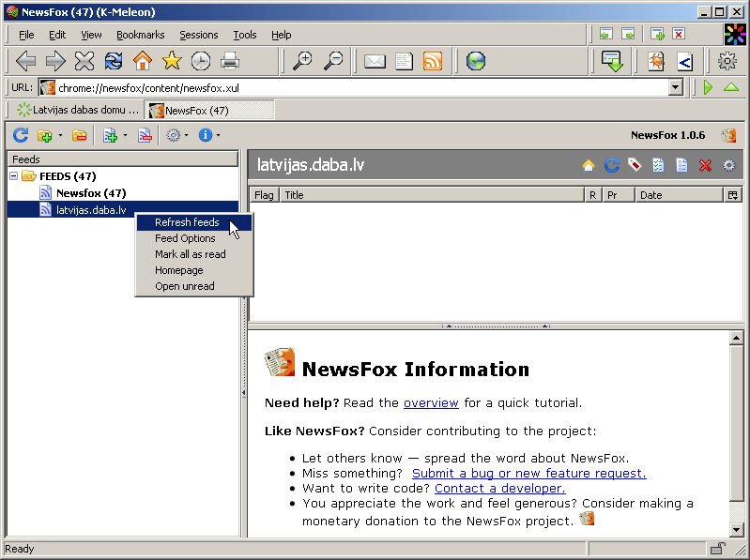The width and height of the screenshot is (750, 560).
Task: Click the Stop loading X icon
Action: point(84,61)
